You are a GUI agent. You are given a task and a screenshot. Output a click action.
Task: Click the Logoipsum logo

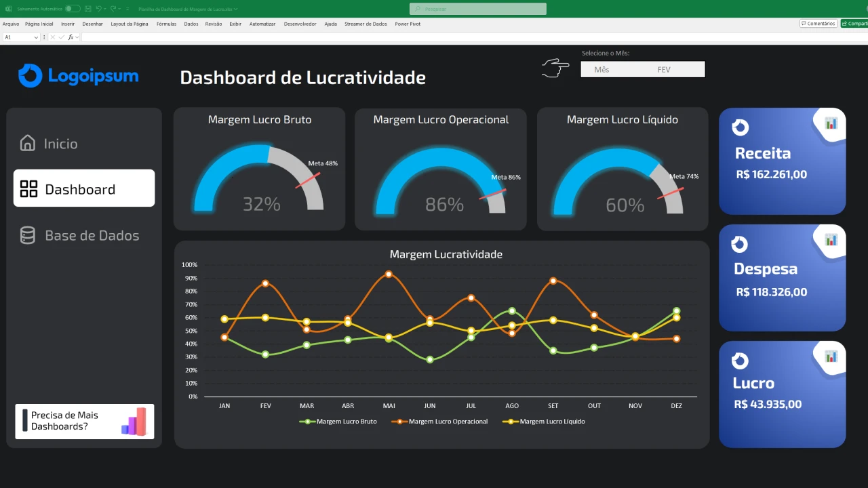(78, 76)
